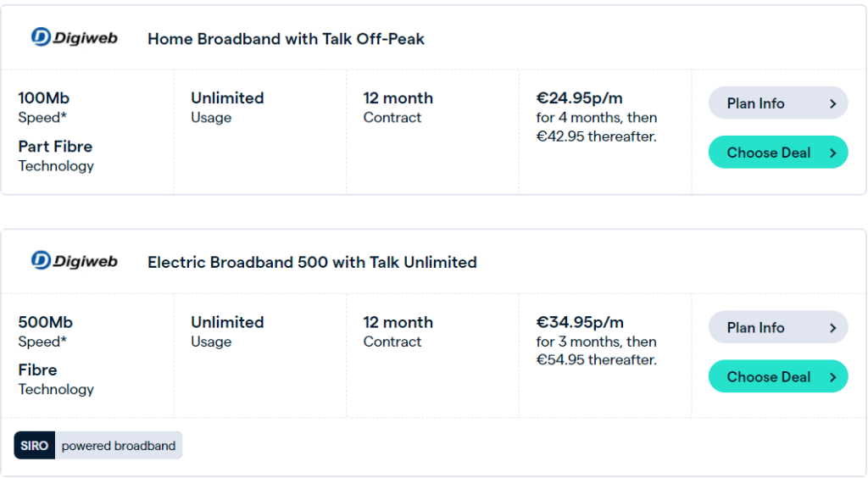Click the Part Fibre technology label
This screenshot has height=478, width=868.
[x=55, y=146]
